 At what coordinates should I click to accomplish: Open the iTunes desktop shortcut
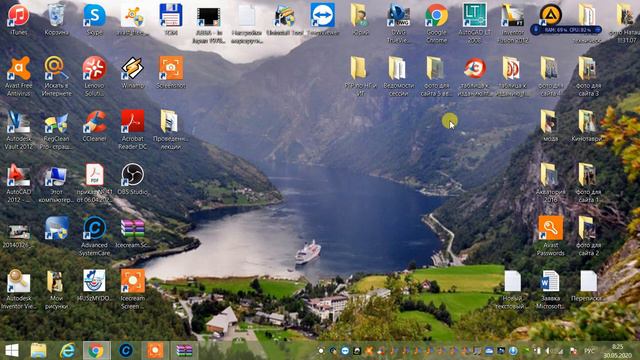point(18,19)
